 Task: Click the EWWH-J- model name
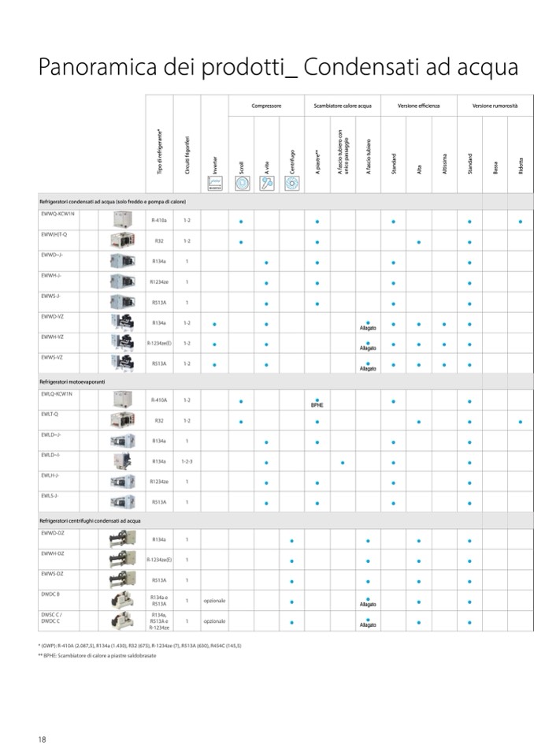click(50, 275)
